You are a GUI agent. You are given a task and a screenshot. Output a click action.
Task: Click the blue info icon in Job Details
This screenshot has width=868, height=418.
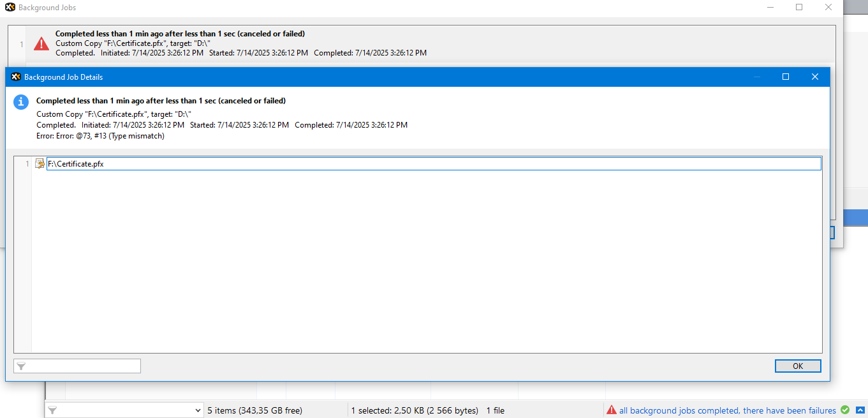click(21, 102)
